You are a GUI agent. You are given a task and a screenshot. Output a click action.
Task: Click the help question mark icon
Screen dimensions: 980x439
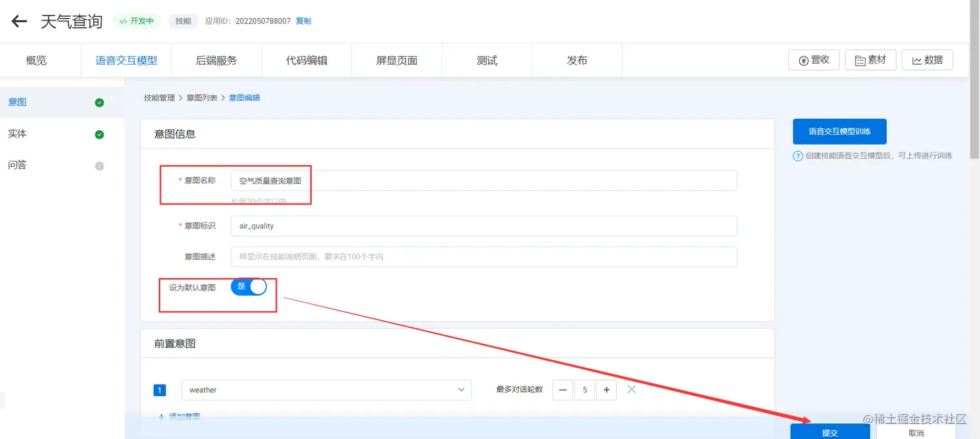798,156
